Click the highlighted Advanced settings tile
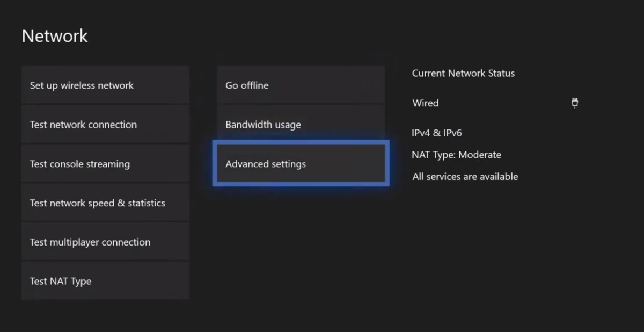 (x=301, y=164)
